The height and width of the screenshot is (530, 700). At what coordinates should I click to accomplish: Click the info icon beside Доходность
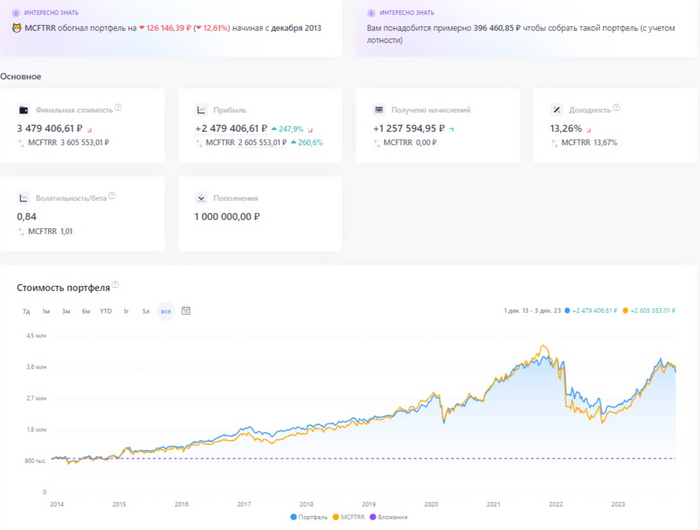(x=616, y=108)
